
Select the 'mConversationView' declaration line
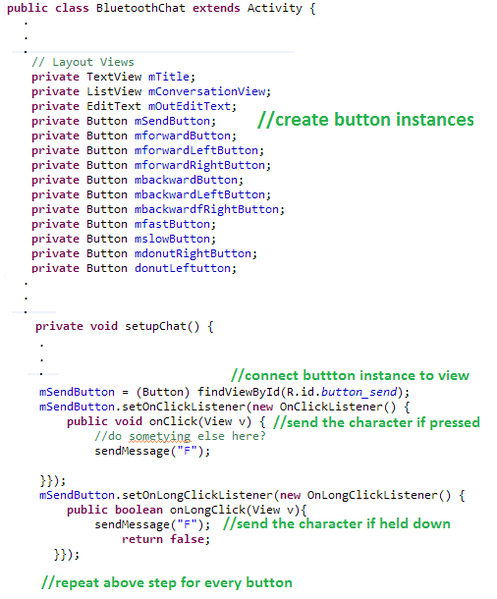[x=151, y=92]
